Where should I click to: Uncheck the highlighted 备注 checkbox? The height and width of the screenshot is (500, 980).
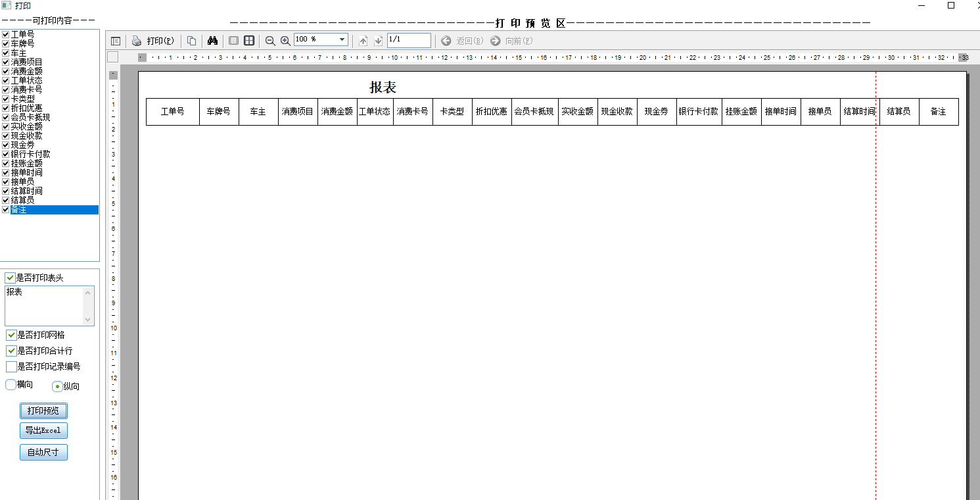point(6,210)
